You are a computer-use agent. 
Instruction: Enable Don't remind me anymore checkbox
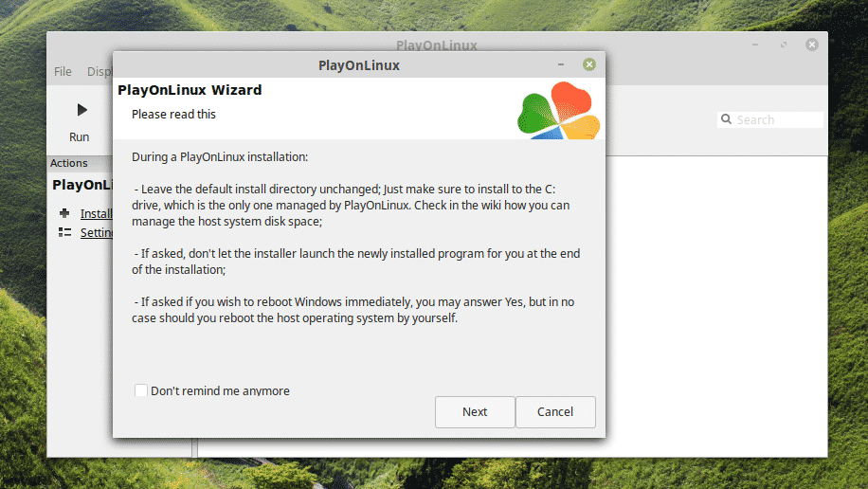tap(140, 390)
